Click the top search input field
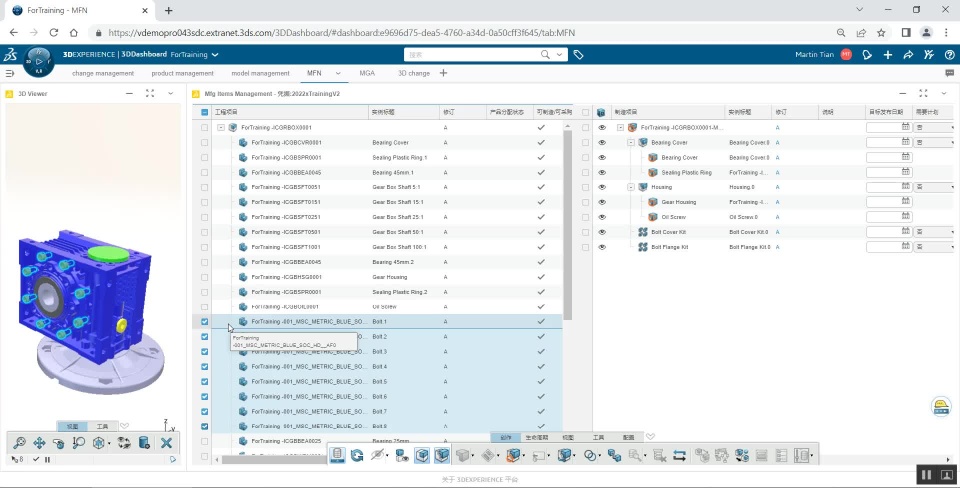This screenshot has width=960, height=488. (473, 54)
